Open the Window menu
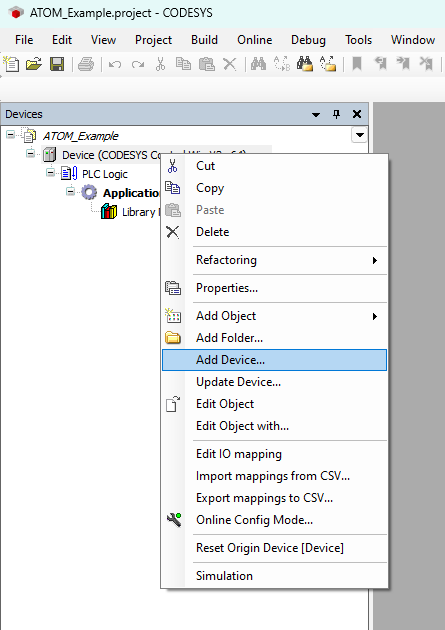Screen dimensions: 445x630 (413, 40)
